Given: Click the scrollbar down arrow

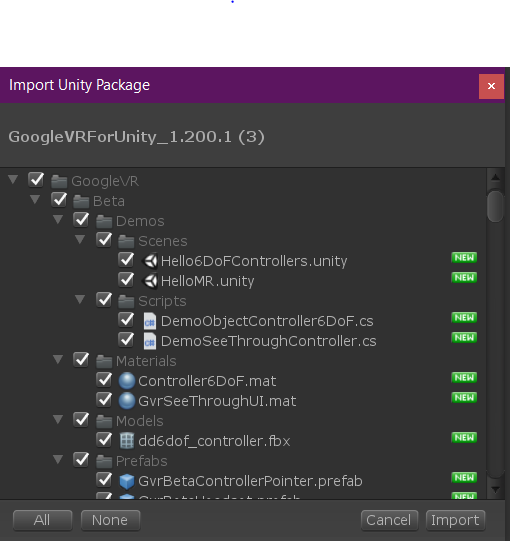Looking at the screenshot, I should tap(496, 490).
